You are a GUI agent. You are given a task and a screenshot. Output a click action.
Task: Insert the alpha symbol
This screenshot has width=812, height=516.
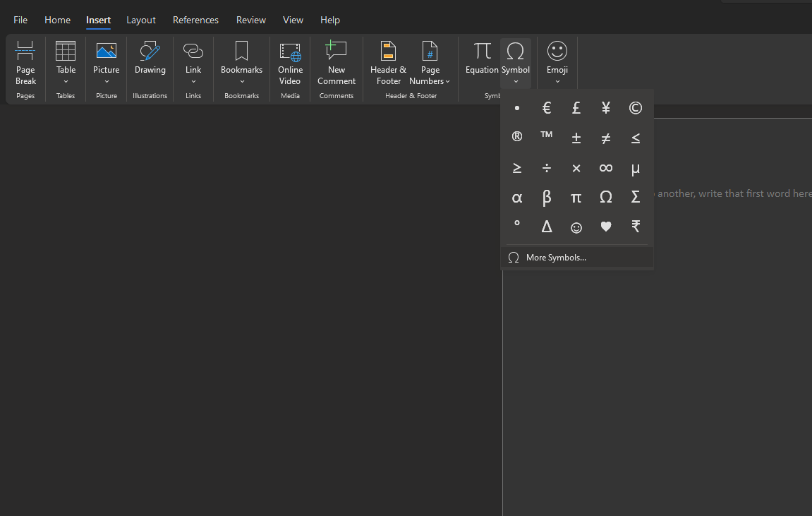517,198
